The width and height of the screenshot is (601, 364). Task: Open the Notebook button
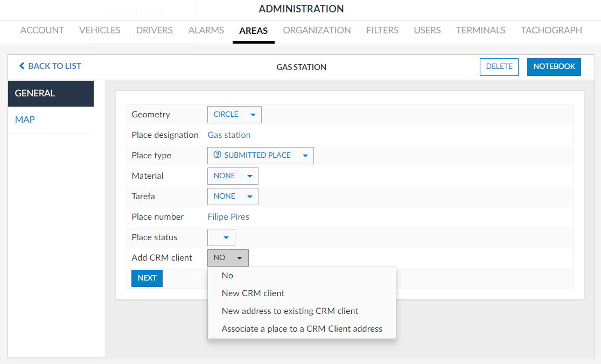[x=554, y=67]
